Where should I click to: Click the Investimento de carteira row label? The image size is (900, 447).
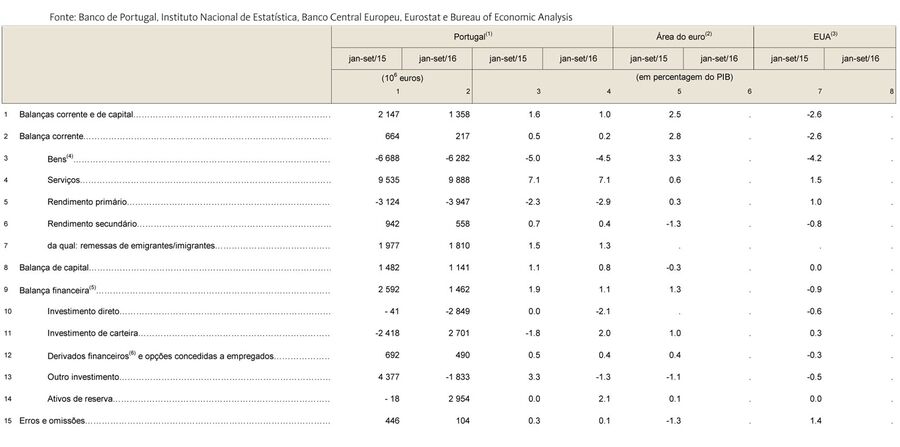coord(91,333)
